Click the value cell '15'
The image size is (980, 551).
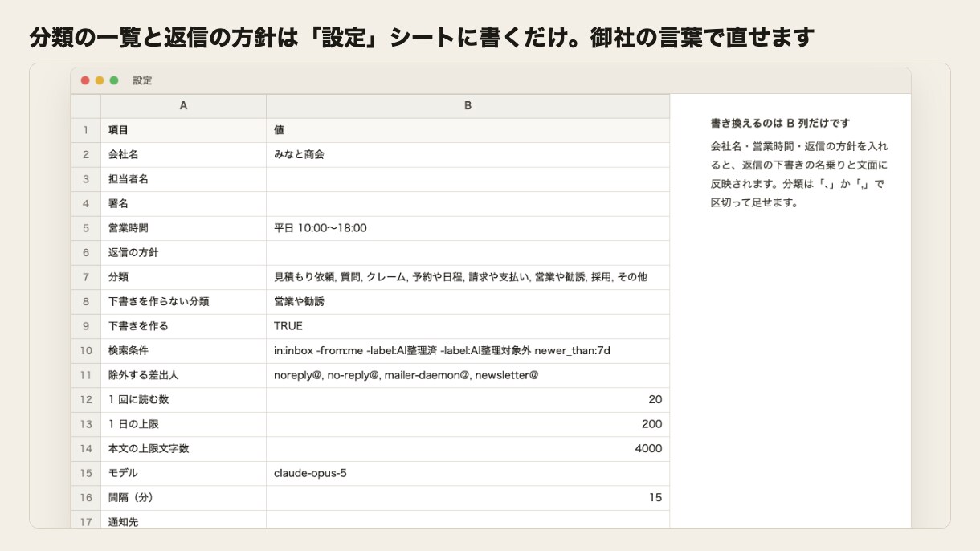click(468, 498)
